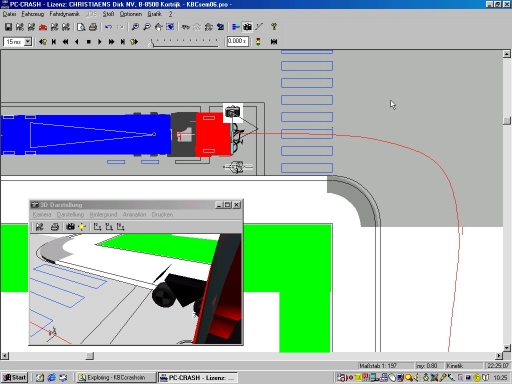512x384 pixels.
Task: Click the horizontal scrollbar thumb
Action: tap(90, 356)
